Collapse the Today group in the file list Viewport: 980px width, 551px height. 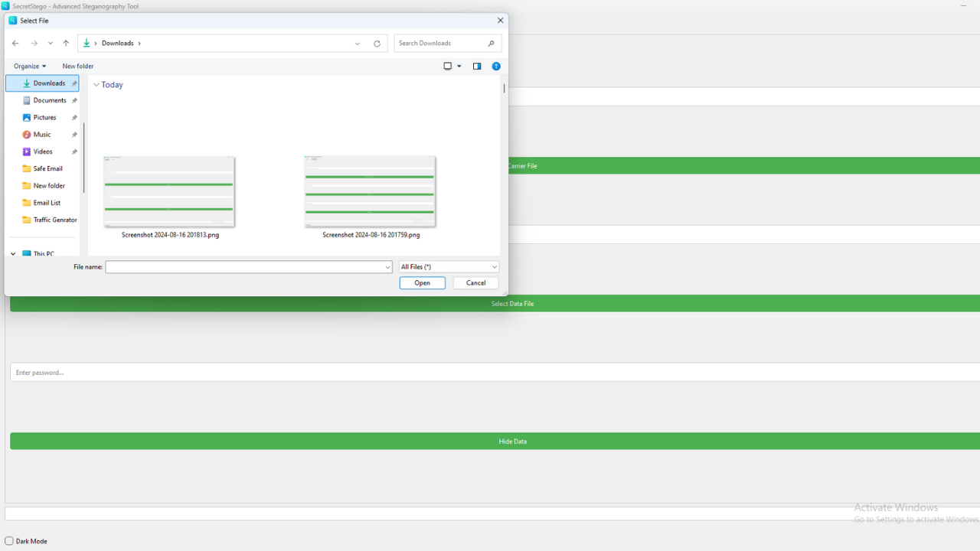pyautogui.click(x=96, y=85)
